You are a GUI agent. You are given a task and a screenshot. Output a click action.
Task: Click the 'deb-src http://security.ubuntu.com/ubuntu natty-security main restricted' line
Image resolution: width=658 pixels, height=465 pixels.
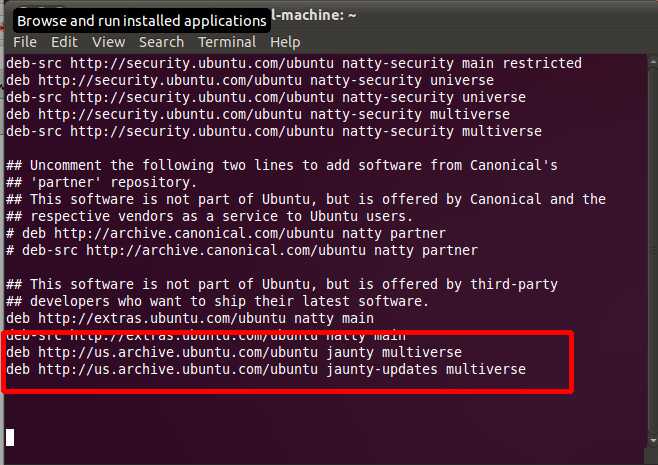tap(294, 63)
